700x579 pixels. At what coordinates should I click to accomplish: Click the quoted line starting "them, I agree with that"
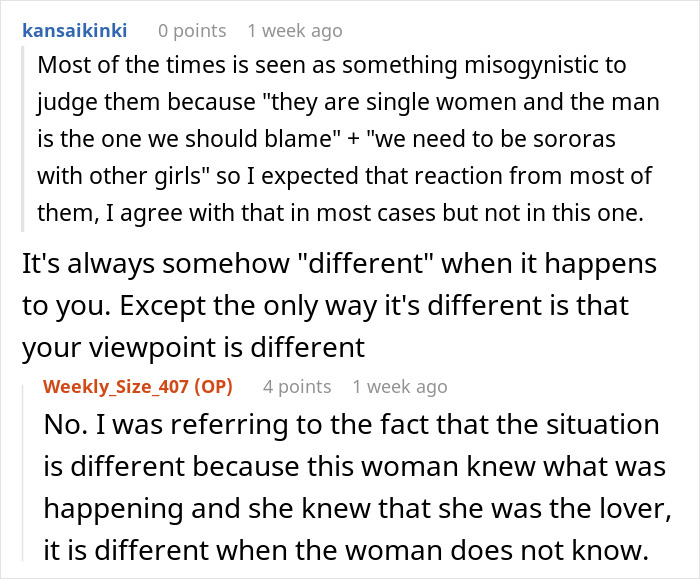coord(331,212)
